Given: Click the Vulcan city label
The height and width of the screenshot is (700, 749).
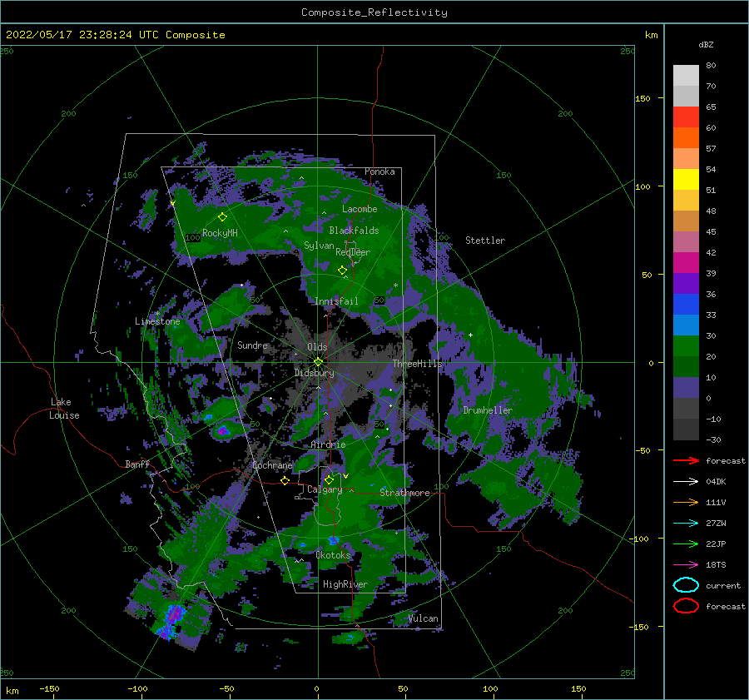Looking at the screenshot, I should [x=424, y=618].
